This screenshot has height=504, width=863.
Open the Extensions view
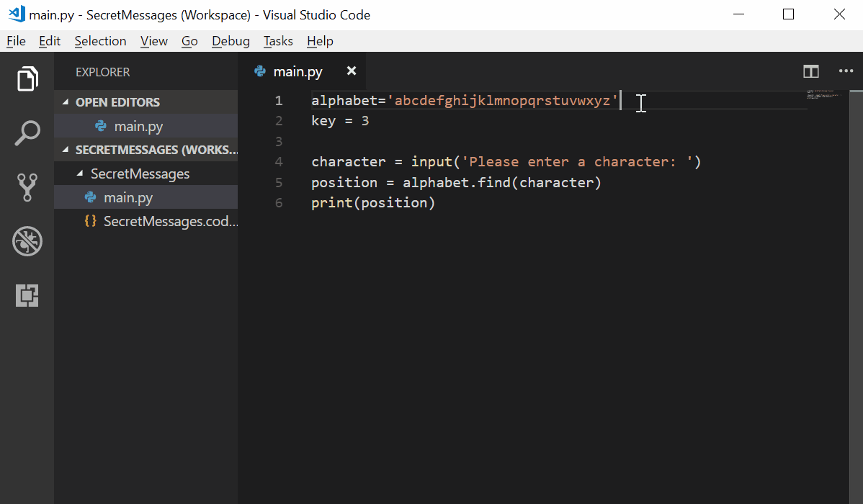point(27,295)
